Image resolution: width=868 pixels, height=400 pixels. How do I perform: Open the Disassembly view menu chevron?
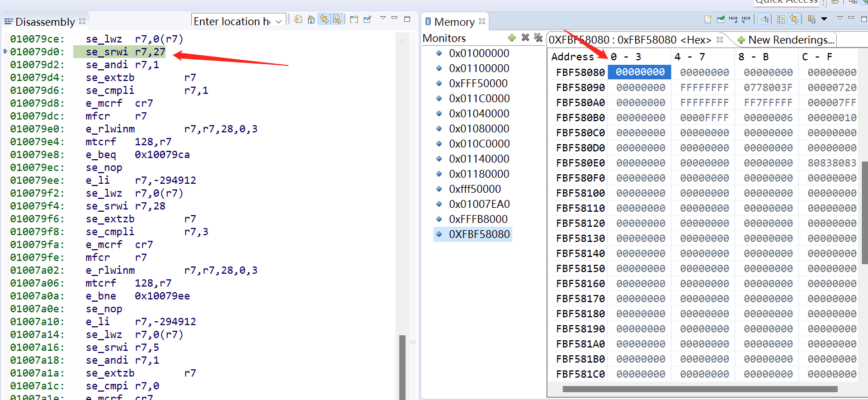[384, 18]
